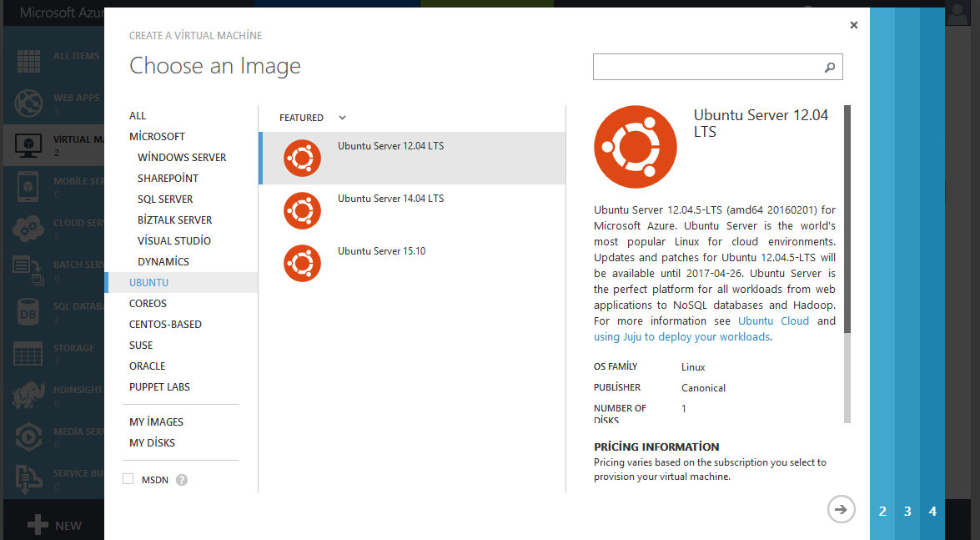Select the Oracle category

[148, 366]
